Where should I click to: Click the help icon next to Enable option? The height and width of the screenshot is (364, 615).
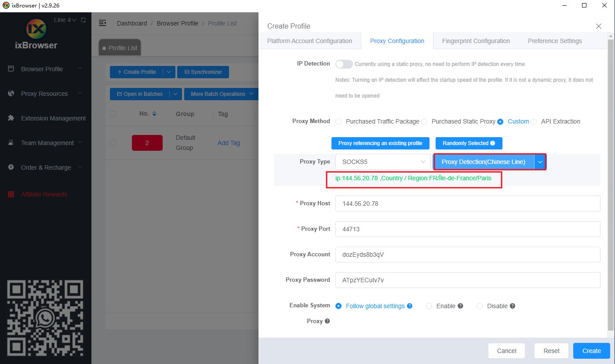pyautogui.click(x=460, y=306)
